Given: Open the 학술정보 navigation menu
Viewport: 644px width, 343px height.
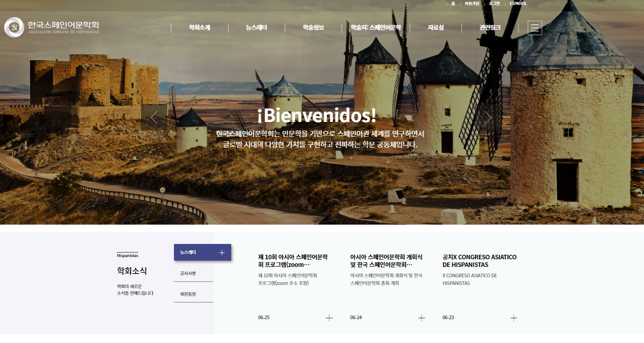Looking at the screenshot, I should click(x=313, y=28).
